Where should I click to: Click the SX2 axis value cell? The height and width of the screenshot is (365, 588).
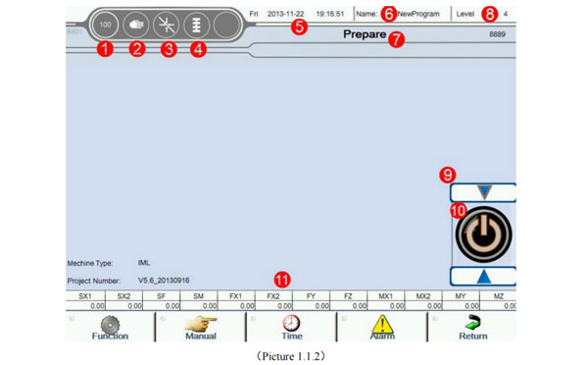(x=123, y=306)
